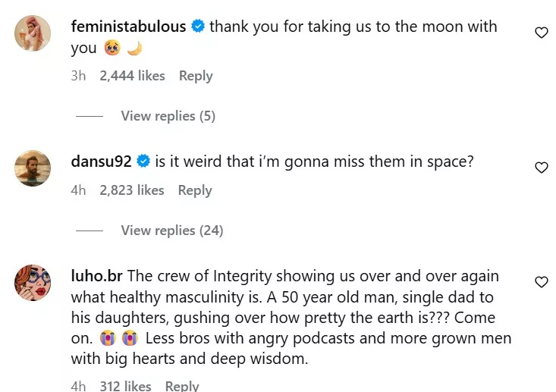Reply to the feministabulous comment
This screenshot has height=392, width=556.
(196, 76)
